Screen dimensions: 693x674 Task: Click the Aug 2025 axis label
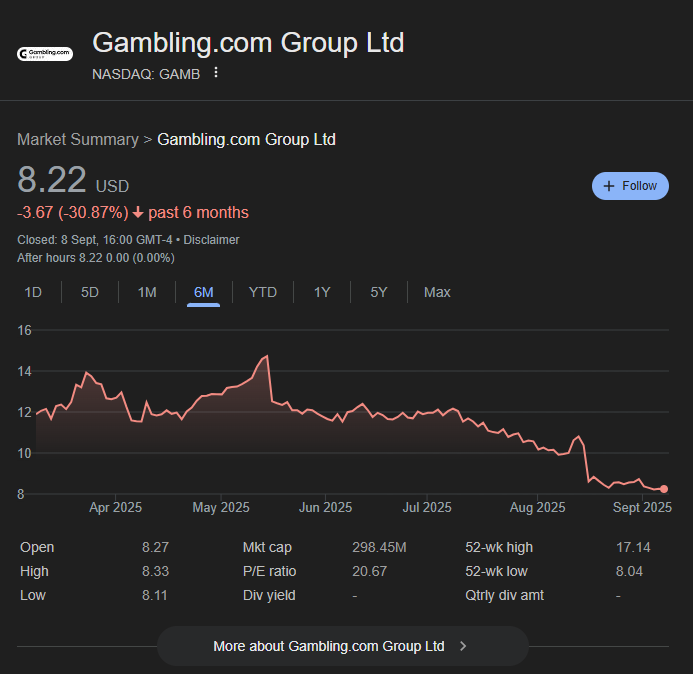537,507
